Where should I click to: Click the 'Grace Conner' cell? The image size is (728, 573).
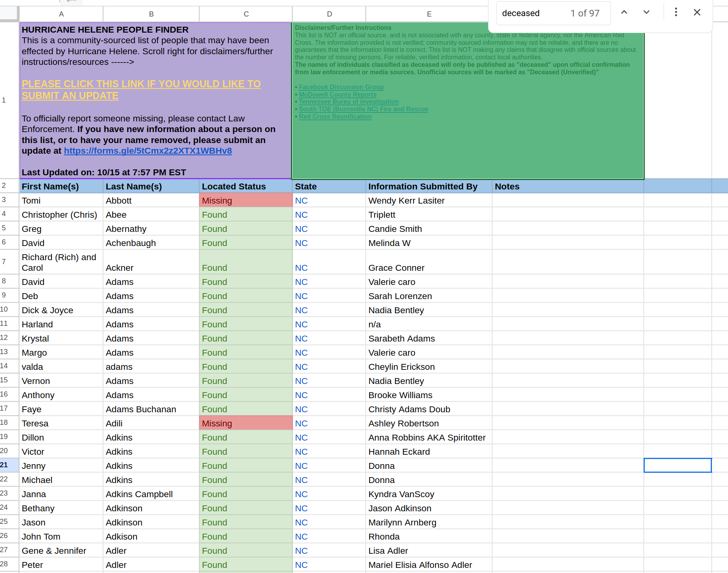pyautogui.click(x=429, y=262)
